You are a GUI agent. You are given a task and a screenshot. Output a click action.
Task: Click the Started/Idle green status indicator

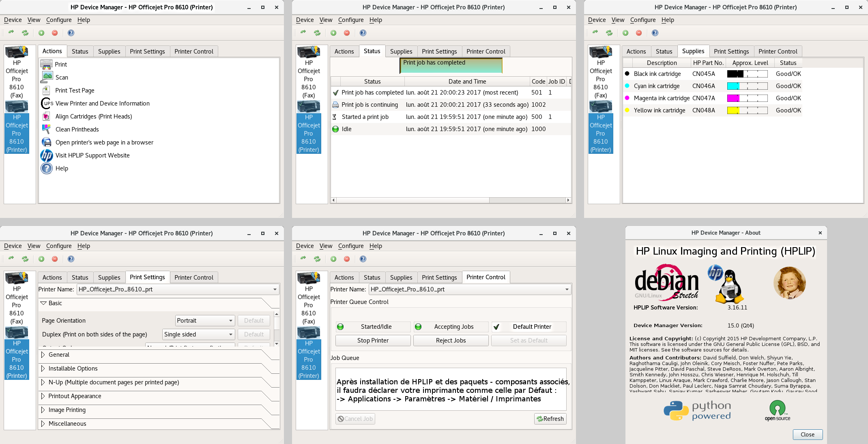[340, 327]
